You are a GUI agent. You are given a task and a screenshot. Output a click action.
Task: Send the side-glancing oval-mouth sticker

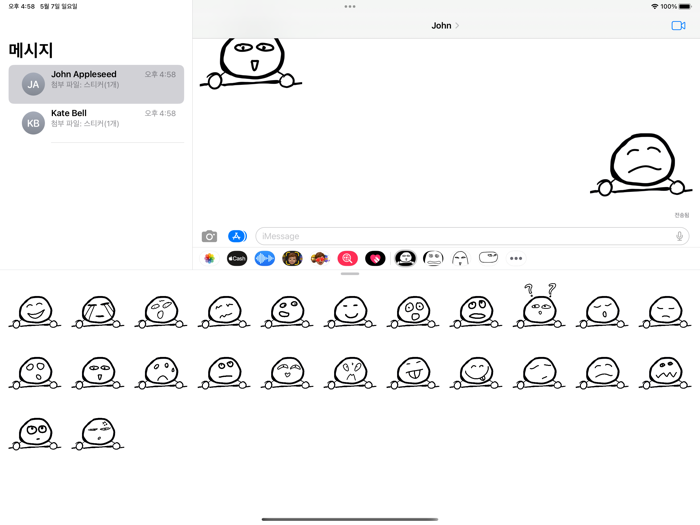287,312
